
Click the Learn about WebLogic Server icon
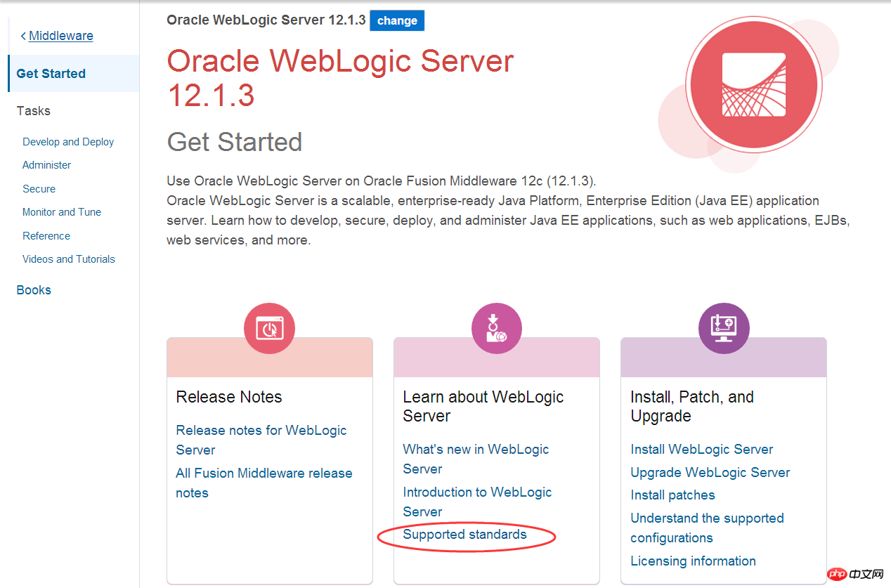pos(497,329)
